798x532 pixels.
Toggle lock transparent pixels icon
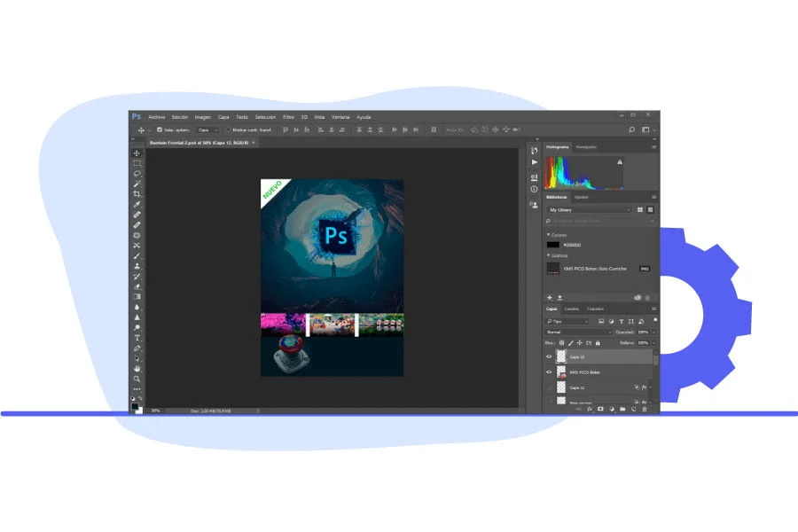point(561,343)
